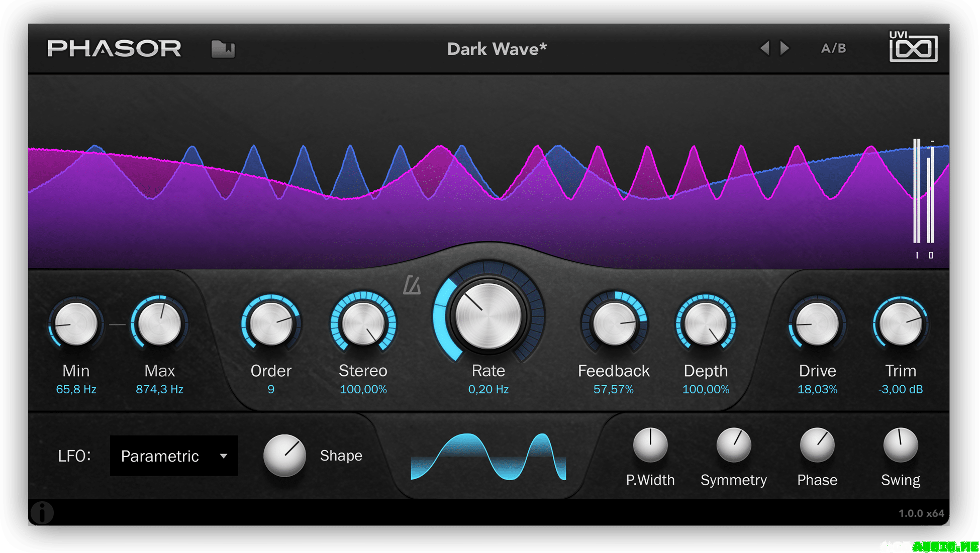
Task: Click the LFO waveform preview display
Action: click(488, 457)
